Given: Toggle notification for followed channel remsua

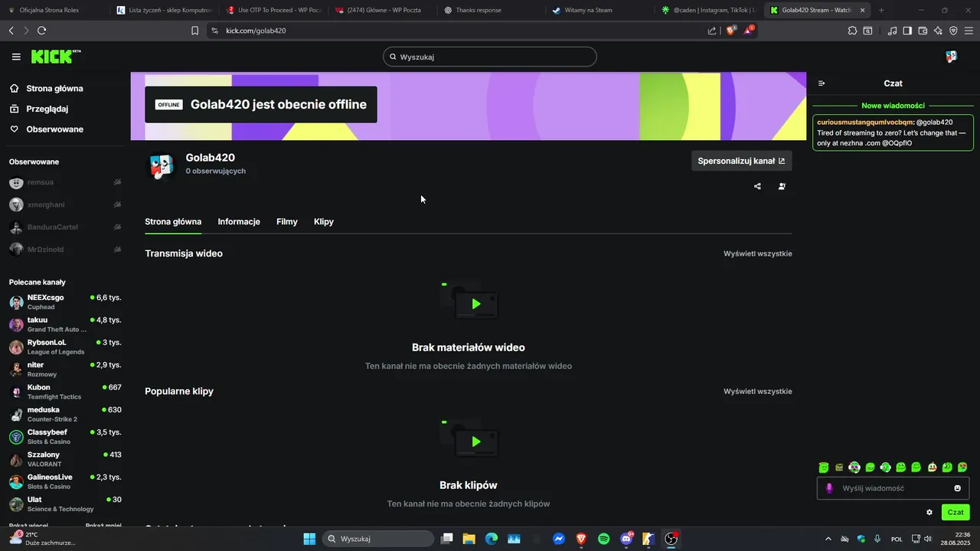Looking at the screenshot, I should click(x=117, y=182).
